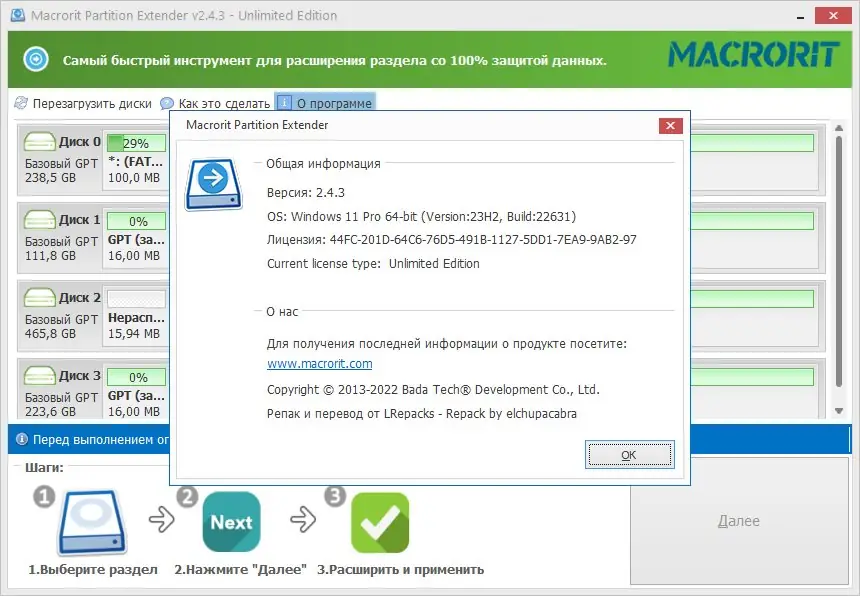Image resolution: width=860 pixels, height=596 pixels.
Task: Click the Диск 1 111,8 GB label
Action: 50,256
